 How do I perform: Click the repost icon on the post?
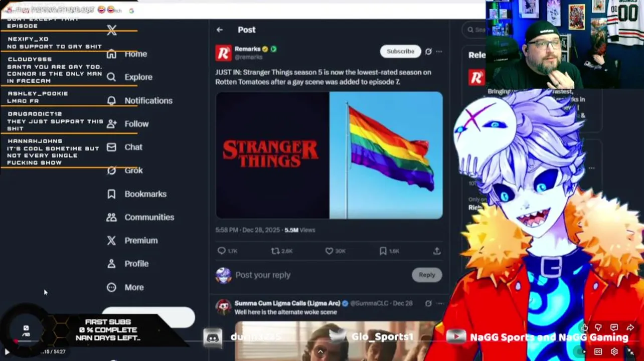(275, 251)
